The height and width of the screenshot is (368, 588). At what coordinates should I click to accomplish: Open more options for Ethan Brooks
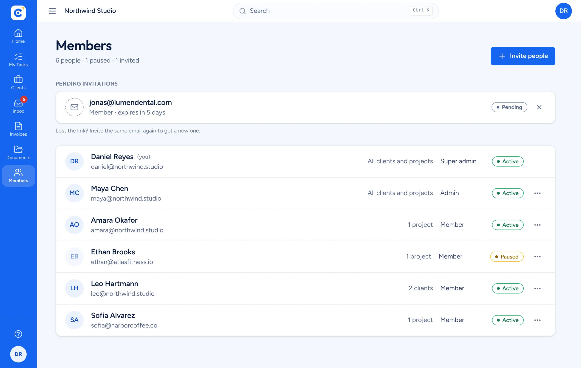point(537,256)
